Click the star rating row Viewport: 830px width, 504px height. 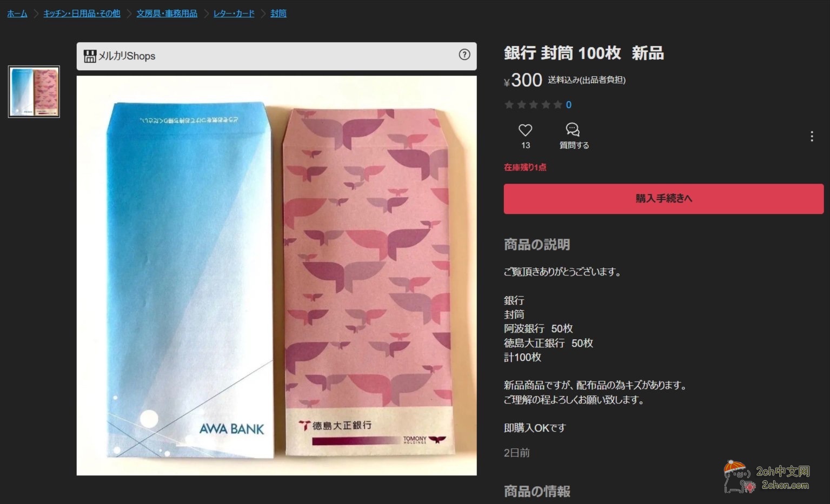click(534, 105)
